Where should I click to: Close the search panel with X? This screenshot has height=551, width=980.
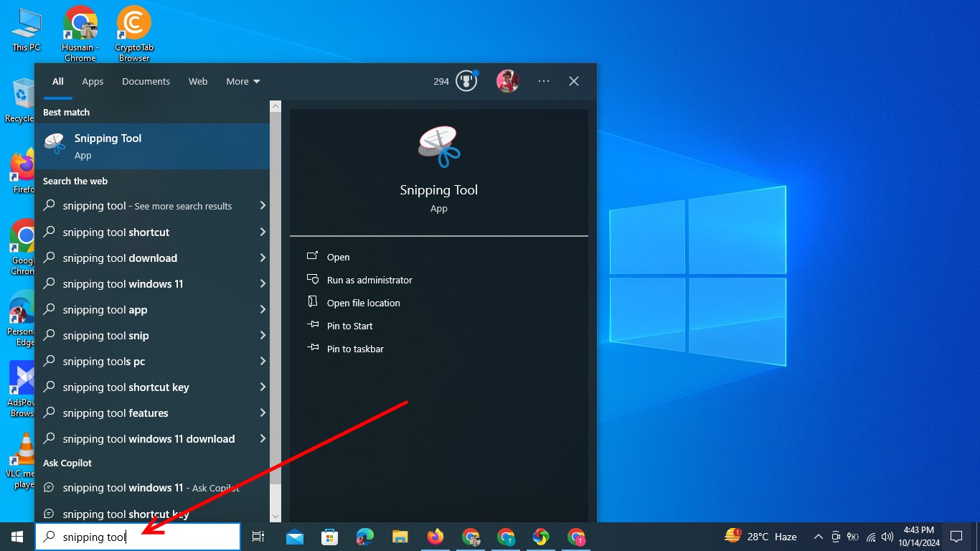point(574,81)
